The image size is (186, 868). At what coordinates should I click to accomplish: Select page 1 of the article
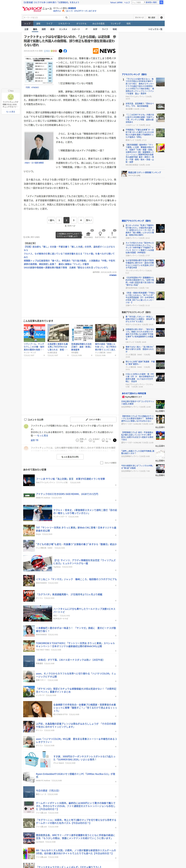(x=59, y=220)
